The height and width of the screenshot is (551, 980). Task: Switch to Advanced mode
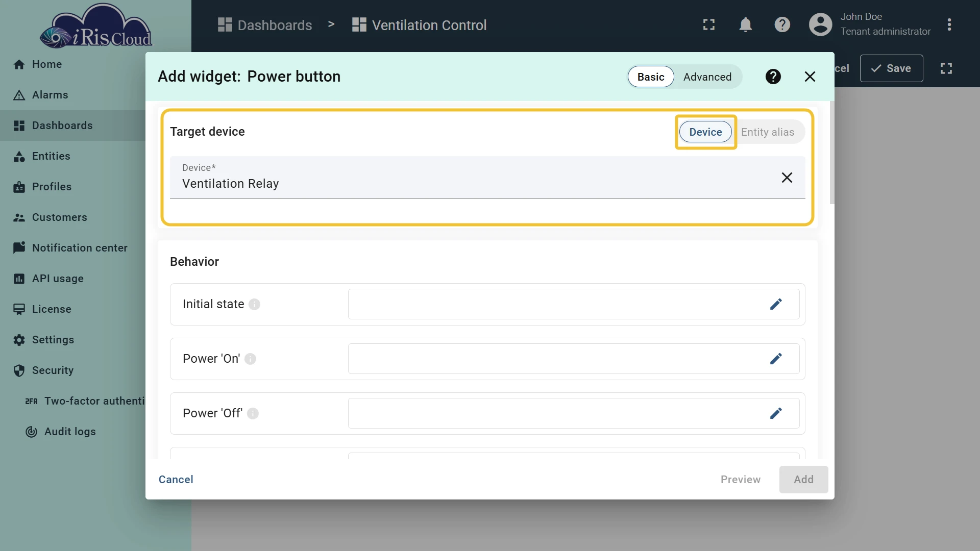(707, 77)
